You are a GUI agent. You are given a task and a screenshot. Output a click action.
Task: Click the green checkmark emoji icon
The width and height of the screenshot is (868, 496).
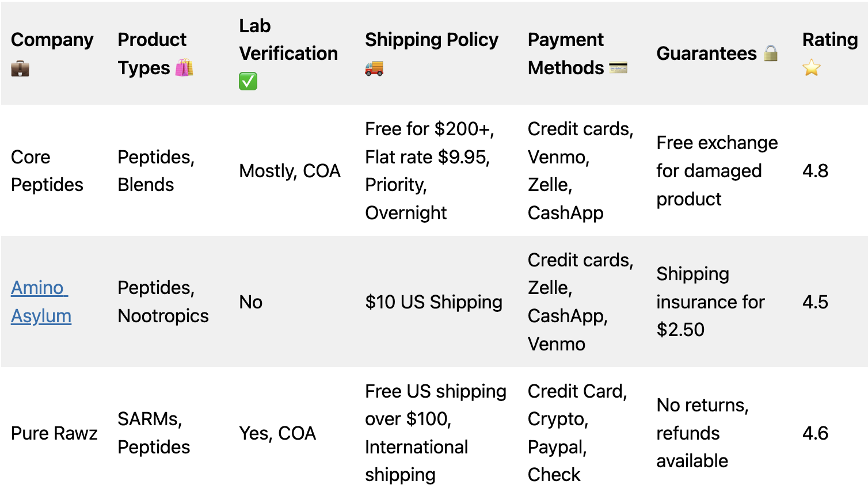click(248, 81)
